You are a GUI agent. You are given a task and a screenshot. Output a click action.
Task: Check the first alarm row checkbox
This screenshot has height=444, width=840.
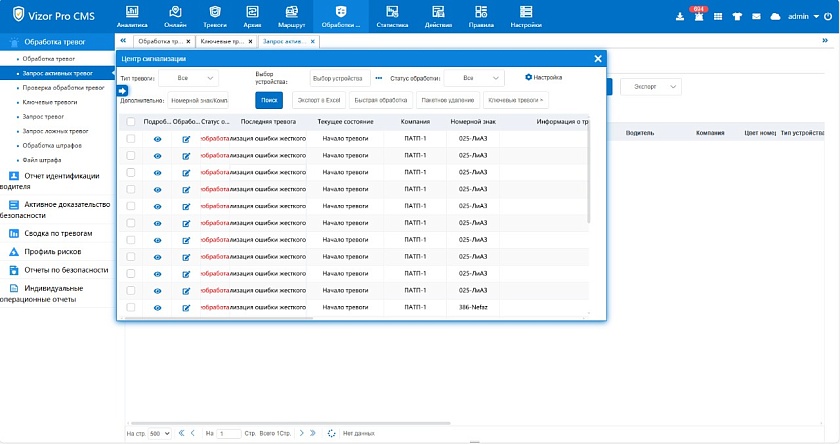coord(131,139)
